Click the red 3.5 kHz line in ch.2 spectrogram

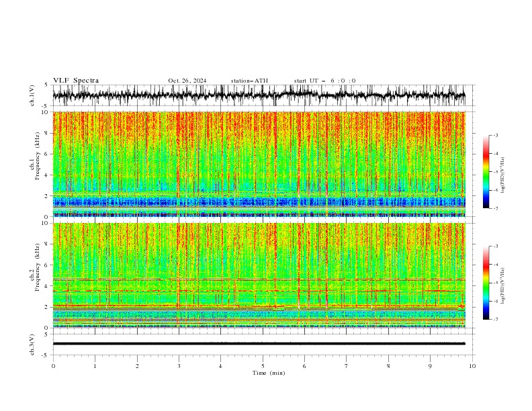point(259,291)
